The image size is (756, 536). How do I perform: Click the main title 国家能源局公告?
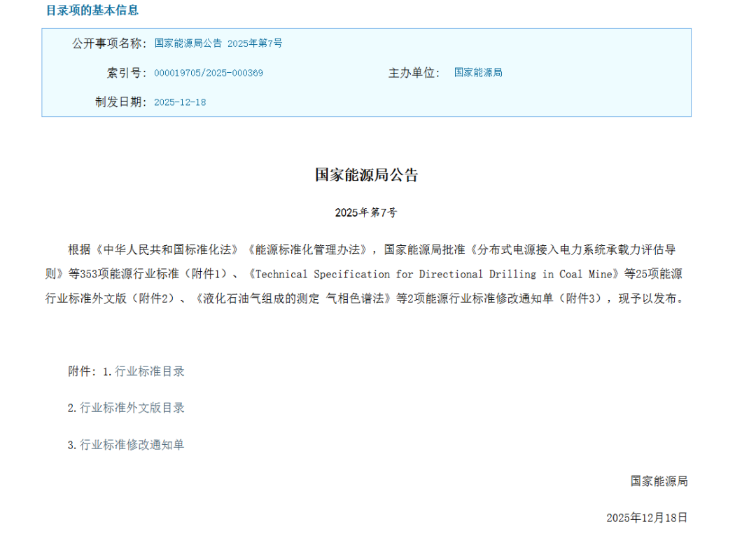point(366,174)
